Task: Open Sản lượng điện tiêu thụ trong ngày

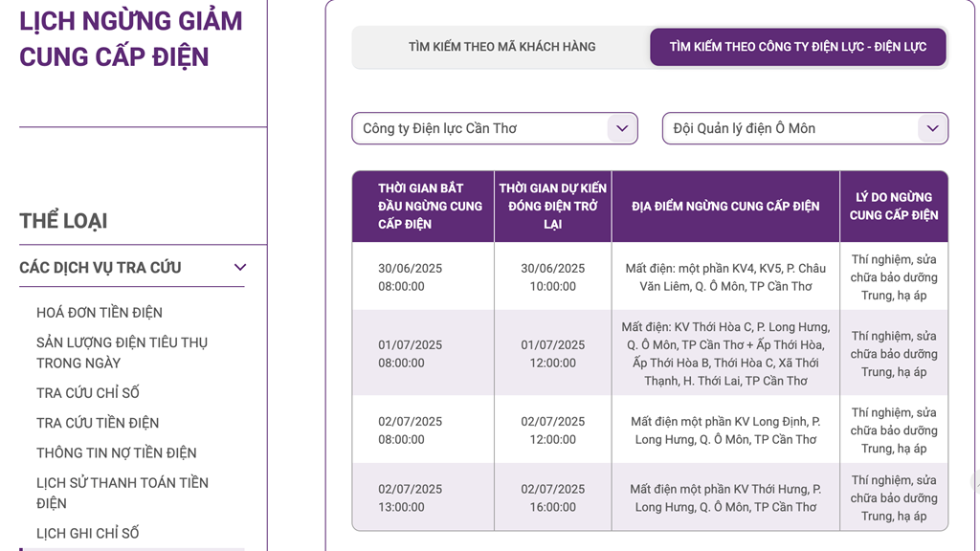Action: tap(122, 352)
